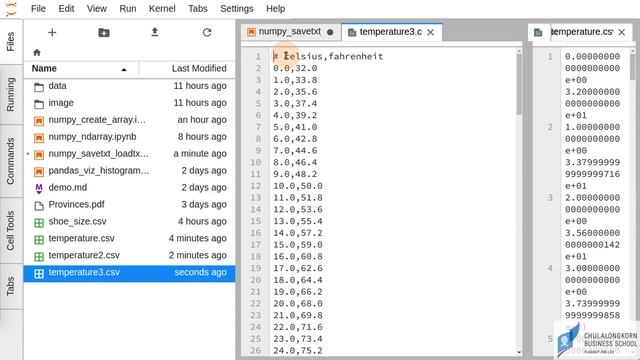Click the pandas_viz_histogram notebook icon
The height and width of the screenshot is (360, 640).
click(x=39, y=171)
